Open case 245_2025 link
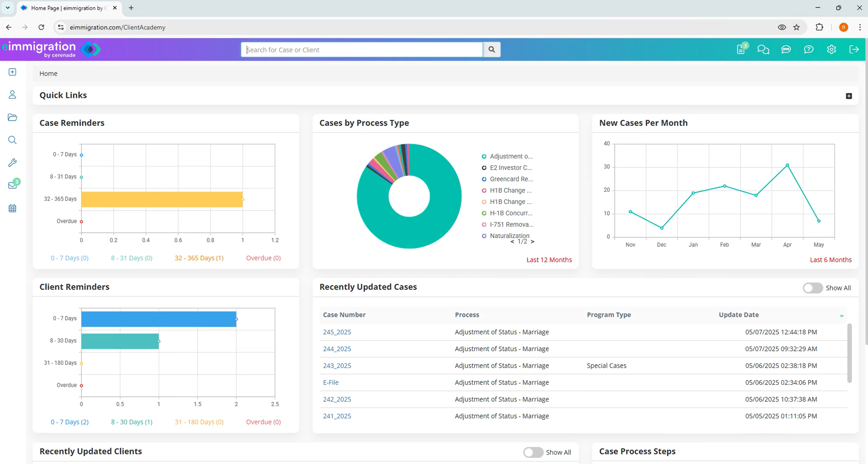This screenshot has height=464, width=868. pyautogui.click(x=337, y=332)
